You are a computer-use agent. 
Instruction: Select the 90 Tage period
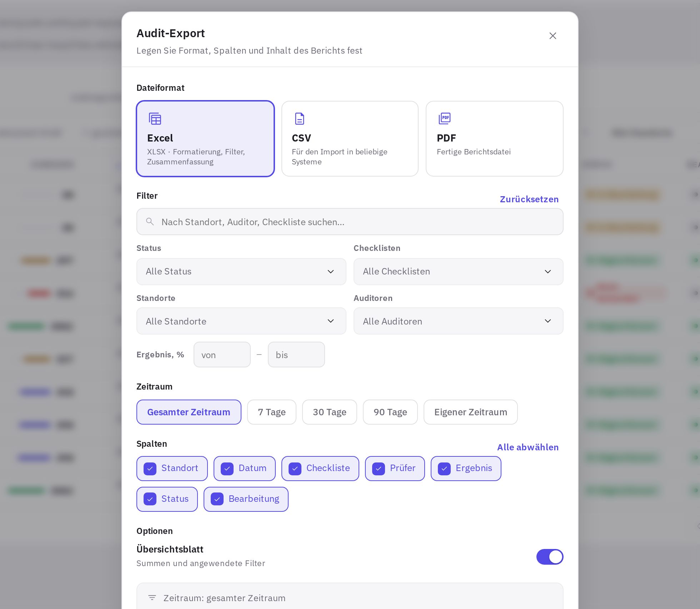[x=390, y=412]
